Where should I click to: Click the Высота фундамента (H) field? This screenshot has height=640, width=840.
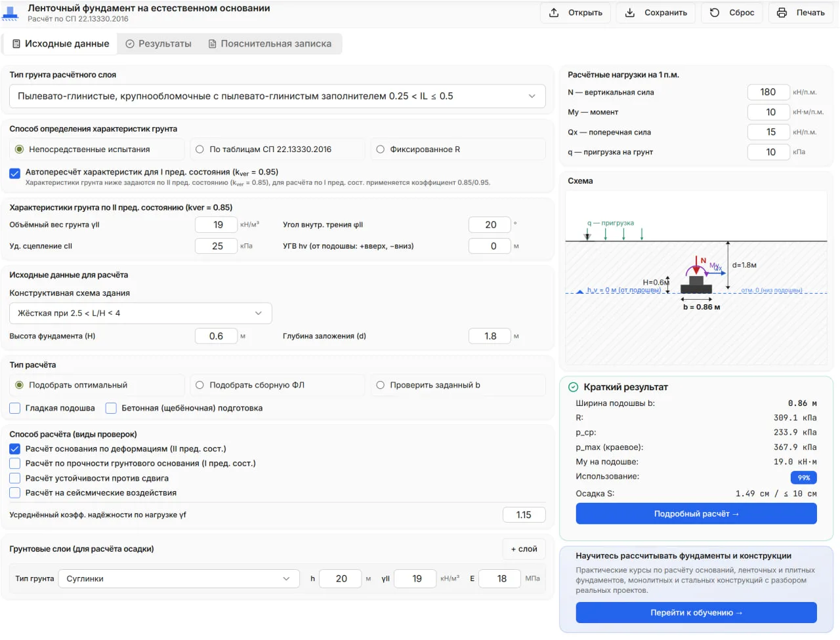click(216, 336)
